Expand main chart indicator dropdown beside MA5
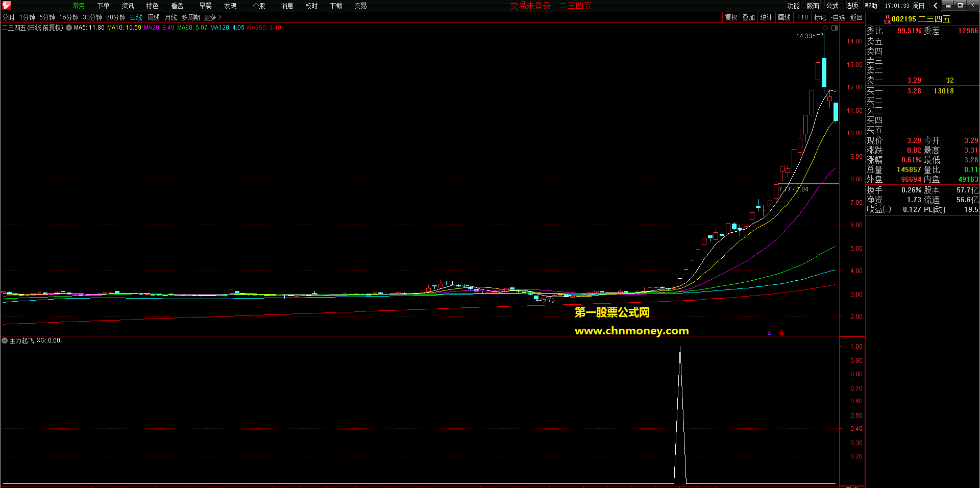This screenshot has width=980, height=488. point(69,28)
